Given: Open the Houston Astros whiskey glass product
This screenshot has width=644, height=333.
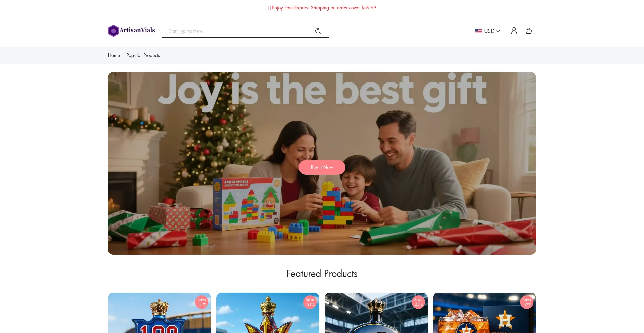Looking at the screenshot, I should pos(484,313).
